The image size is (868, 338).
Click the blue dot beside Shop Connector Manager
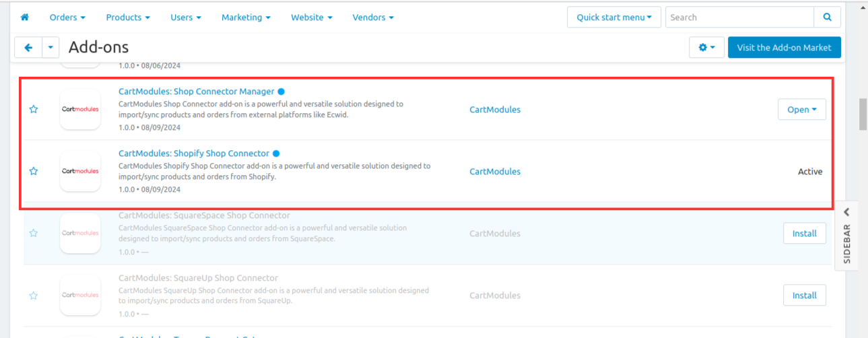click(x=281, y=91)
